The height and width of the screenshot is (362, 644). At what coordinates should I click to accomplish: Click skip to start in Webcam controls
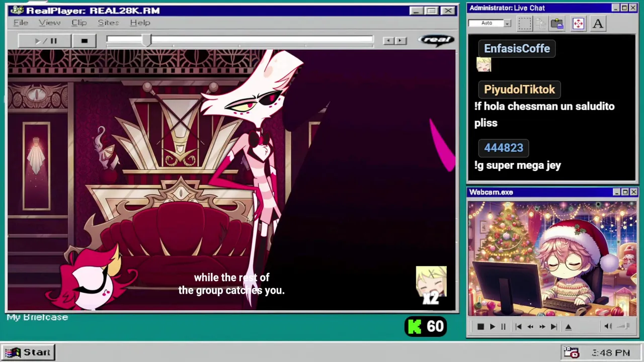coord(518,327)
